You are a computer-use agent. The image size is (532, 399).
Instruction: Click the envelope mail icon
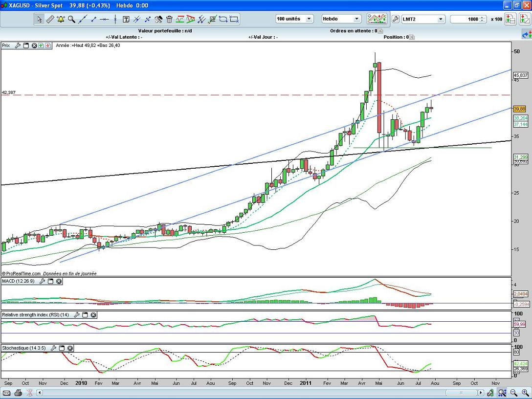[6, 393]
